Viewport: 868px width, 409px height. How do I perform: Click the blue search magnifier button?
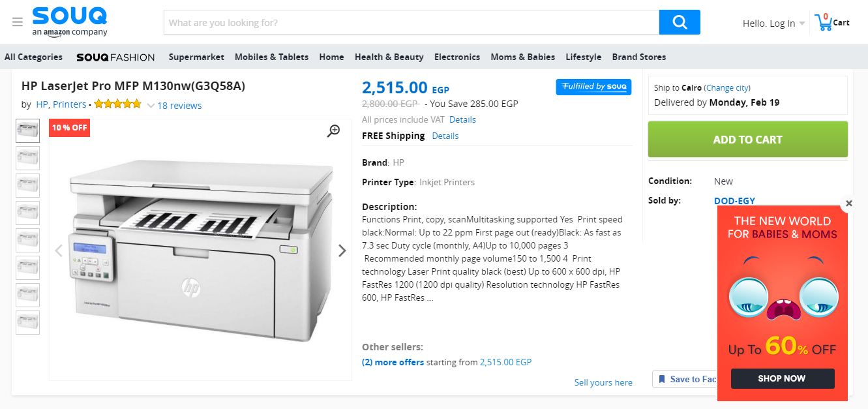coord(680,22)
